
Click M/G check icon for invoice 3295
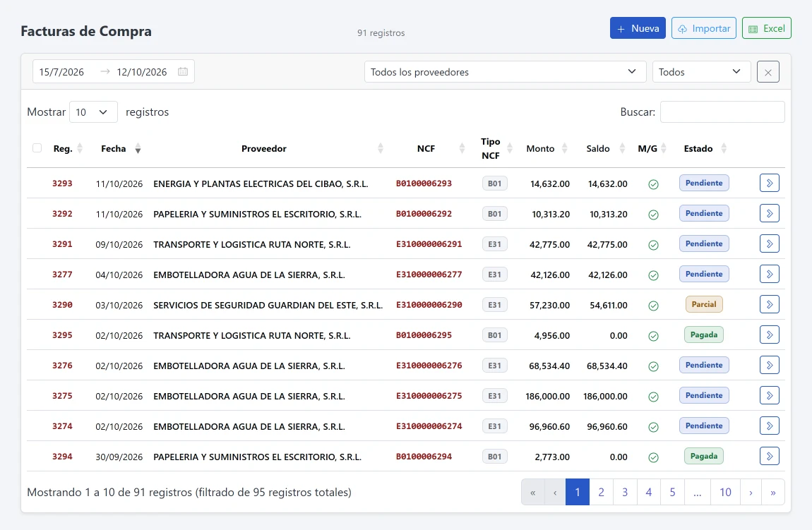[654, 336]
